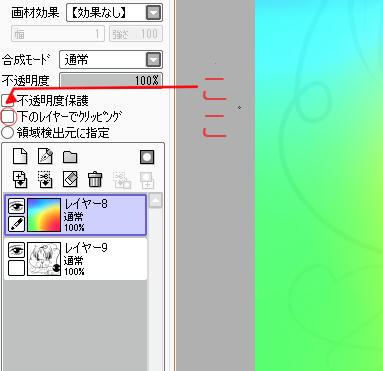Click the grayed-out apply mask icon

(147, 181)
